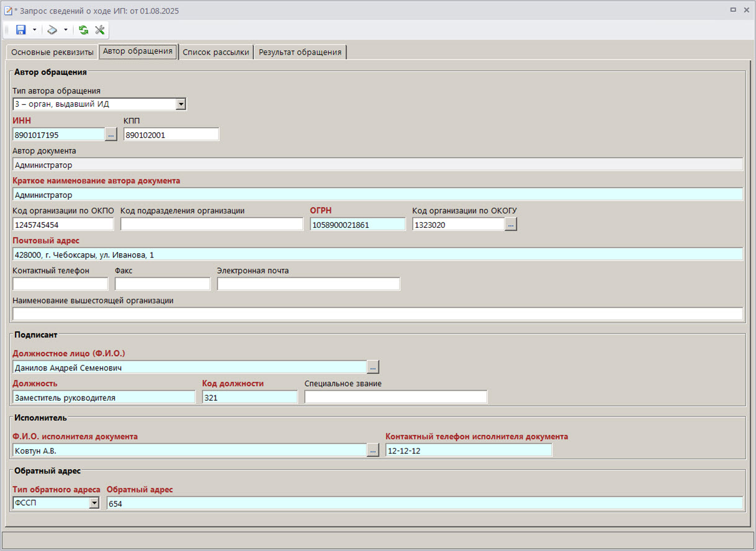Switch to the Основные реквизиты tab
This screenshot has height=551, width=756.
click(52, 52)
